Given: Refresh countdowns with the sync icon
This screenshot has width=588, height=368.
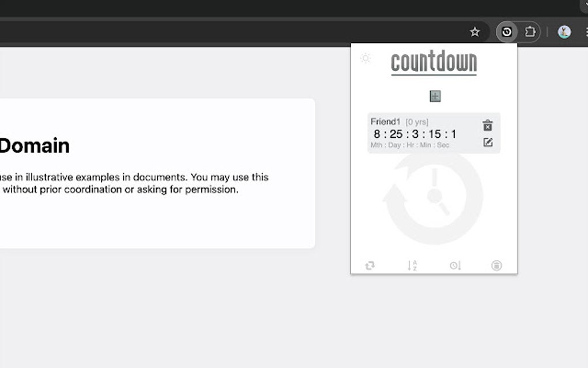Looking at the screenshot, I should coord(370,265).
